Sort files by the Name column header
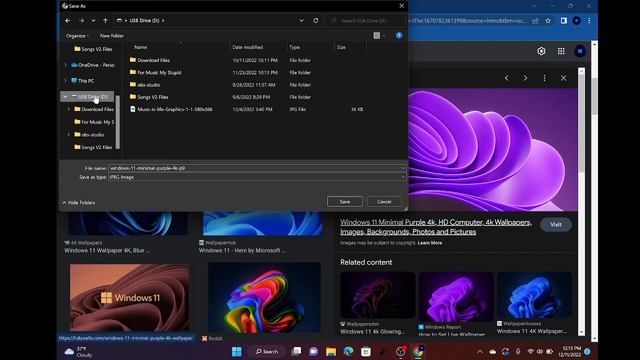640x360 pixels. pyautogui.click(x=141, y=47)
